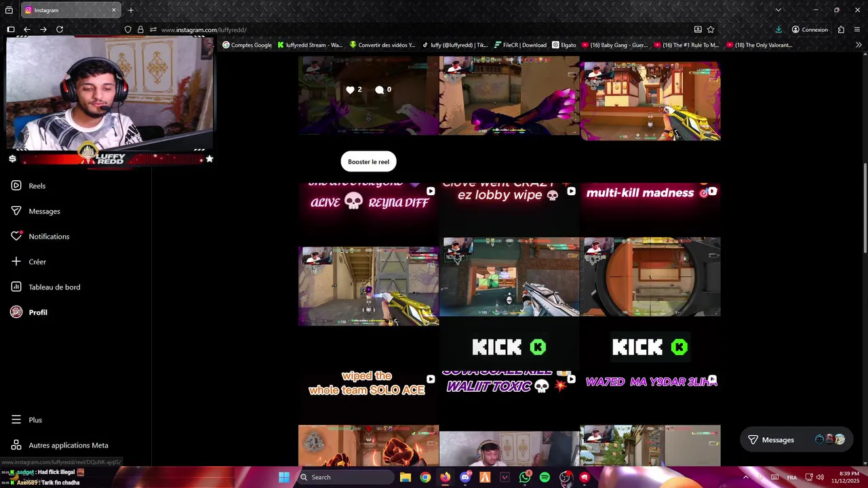
Task: Click the site padlock security icon
Action: pos(140,29)
